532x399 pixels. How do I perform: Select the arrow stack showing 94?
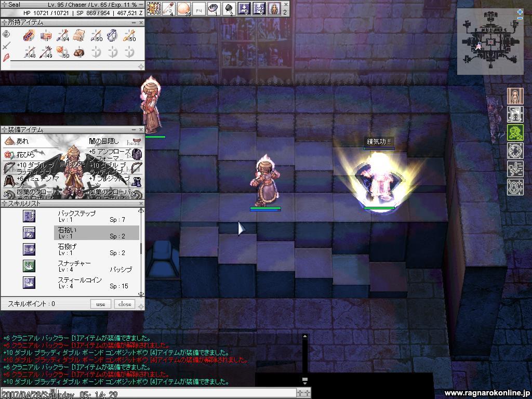63,35
